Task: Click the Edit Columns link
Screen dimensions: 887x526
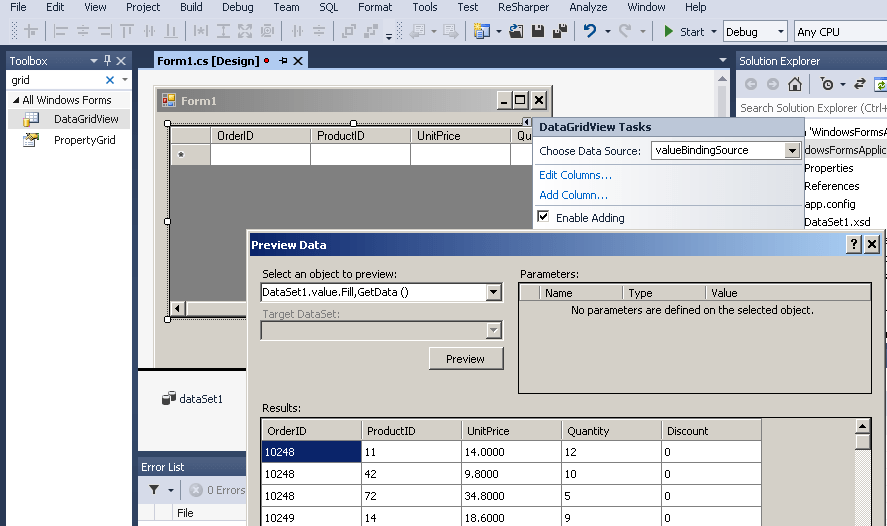Action: click(x=575, y=175)
